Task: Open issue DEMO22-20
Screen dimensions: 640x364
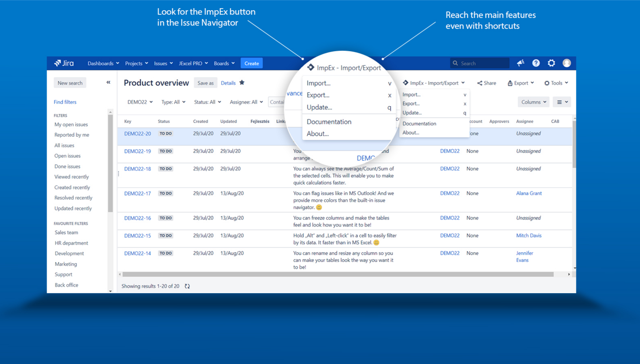Action: (137, 134)
